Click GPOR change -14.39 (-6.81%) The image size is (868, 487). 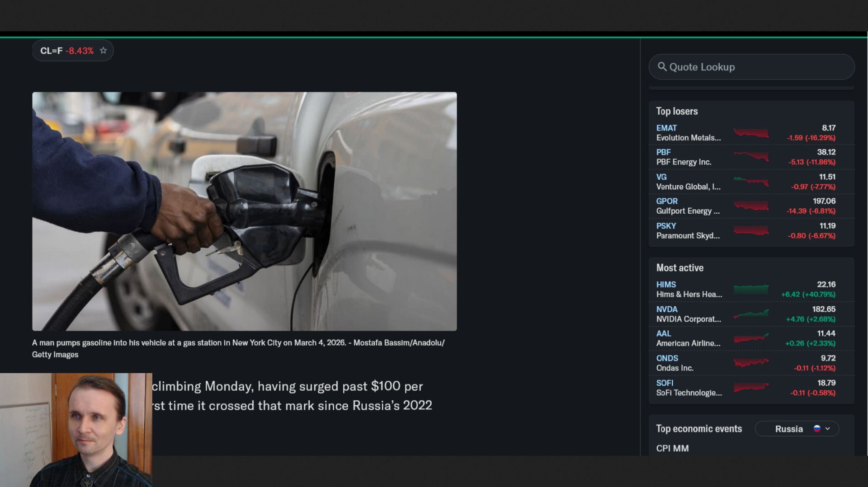[811, 211]
